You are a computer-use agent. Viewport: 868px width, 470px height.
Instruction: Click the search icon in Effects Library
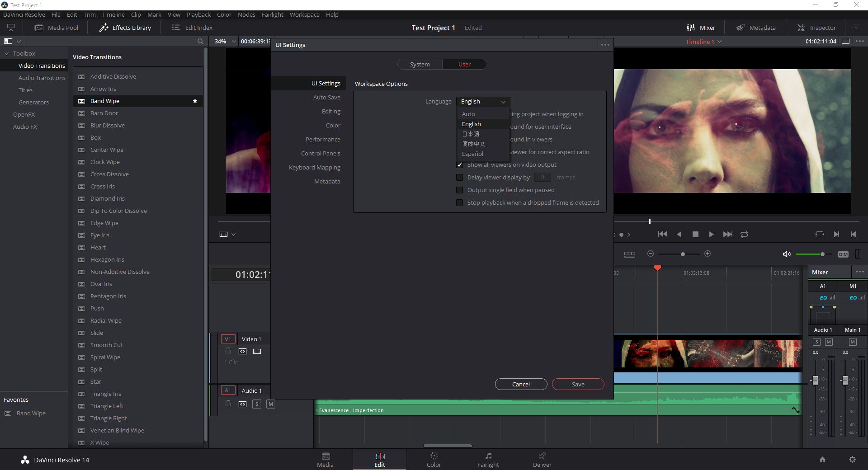click(200, 41)
